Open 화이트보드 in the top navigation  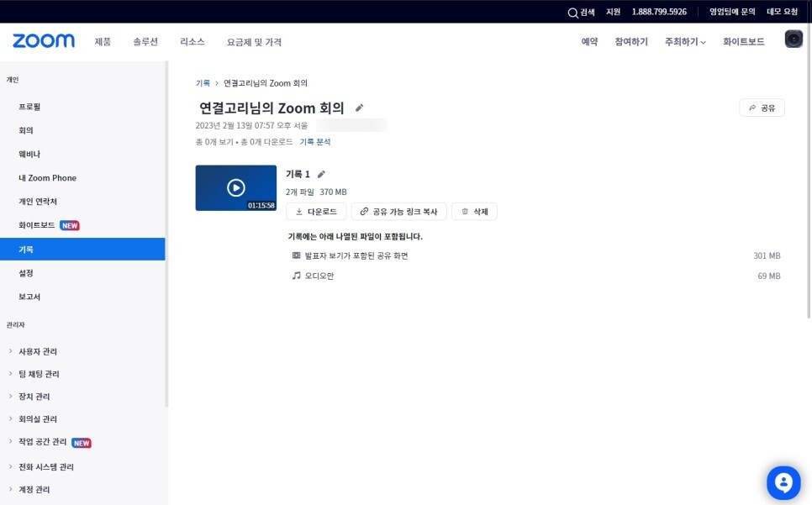coord(744,42)
